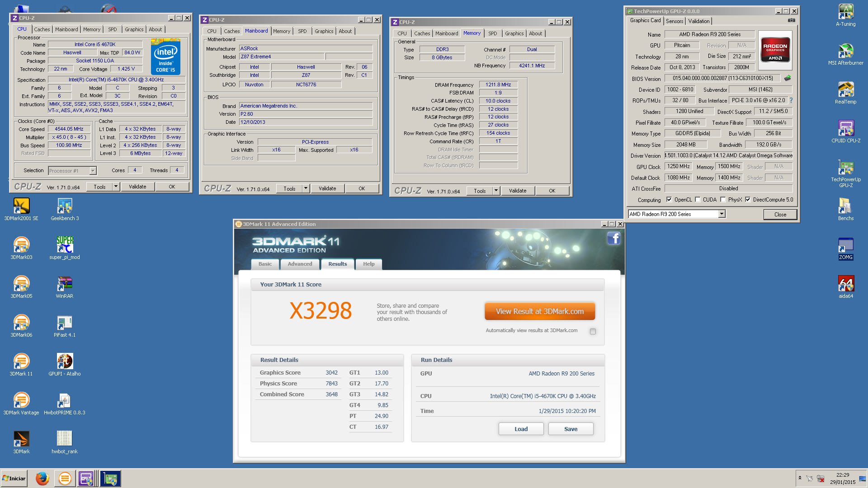The image size is (868, 488).
Task: Click the Radeon Graphics logo in GPU-Z
Action: pyautogui.click(x=775, y=50)
